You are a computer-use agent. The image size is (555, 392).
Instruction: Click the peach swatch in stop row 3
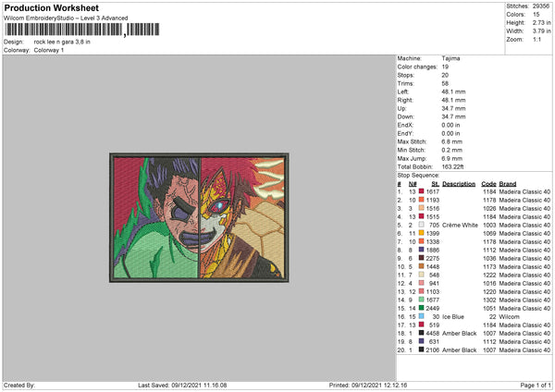pyautogui.click(x=421, y=208)
